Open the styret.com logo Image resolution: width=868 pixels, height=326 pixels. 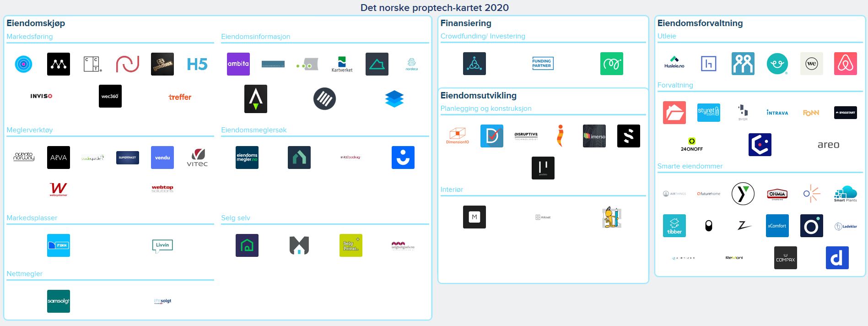709,113
